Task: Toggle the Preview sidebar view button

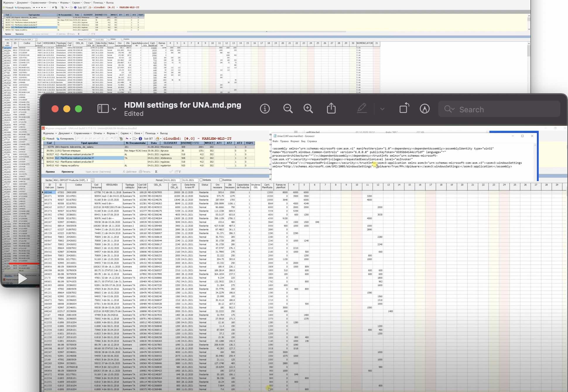Action: click(x=103, y=109)
